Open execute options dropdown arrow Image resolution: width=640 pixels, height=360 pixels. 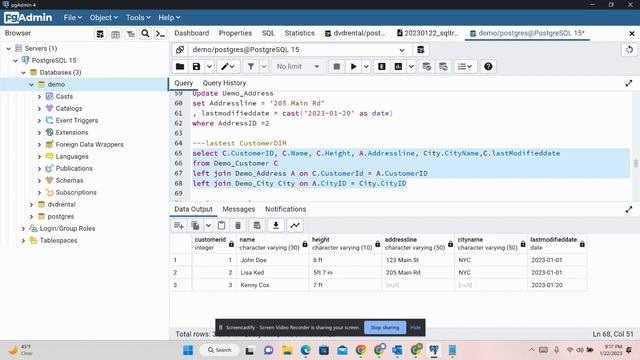click(366, 67)
